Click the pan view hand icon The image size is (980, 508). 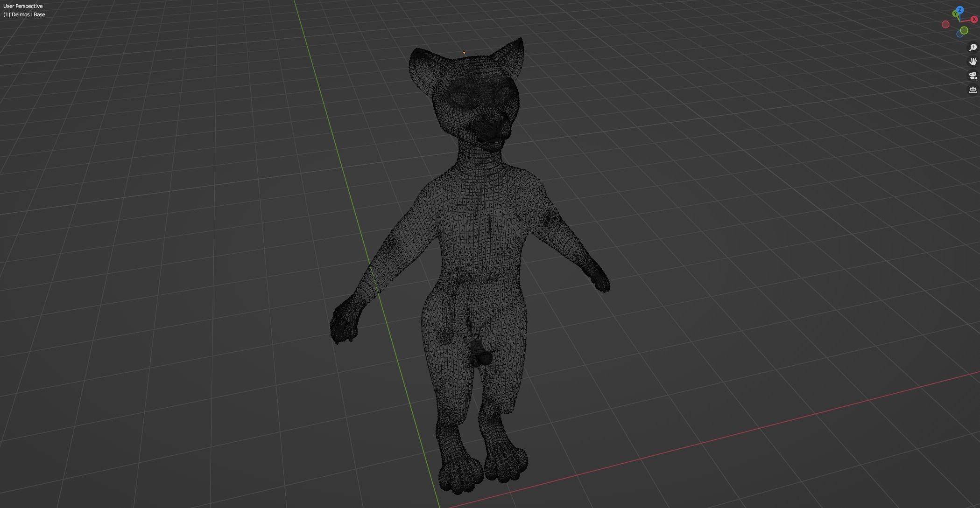click(x=973, y=62)
